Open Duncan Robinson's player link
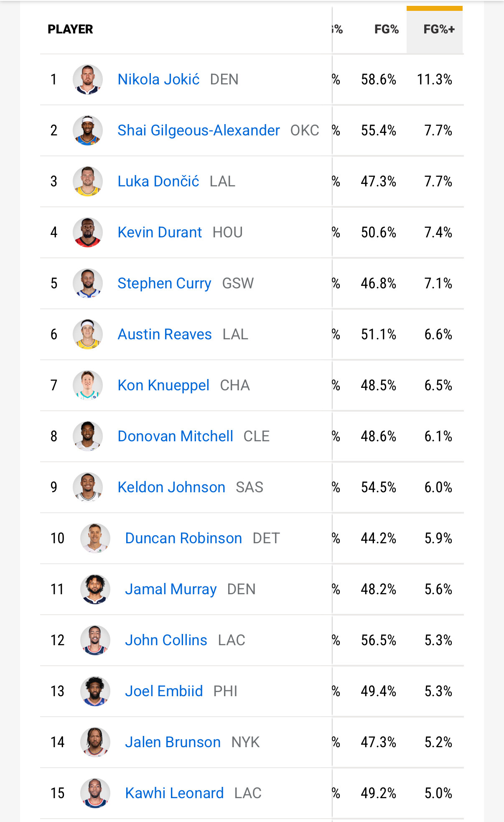504x822 pixels. 183,538
